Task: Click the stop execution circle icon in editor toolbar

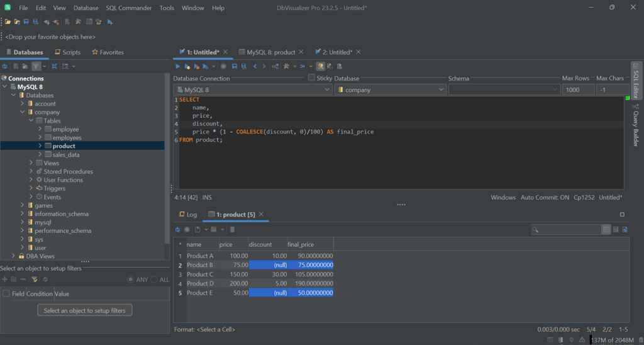Action: click(223, 66)
